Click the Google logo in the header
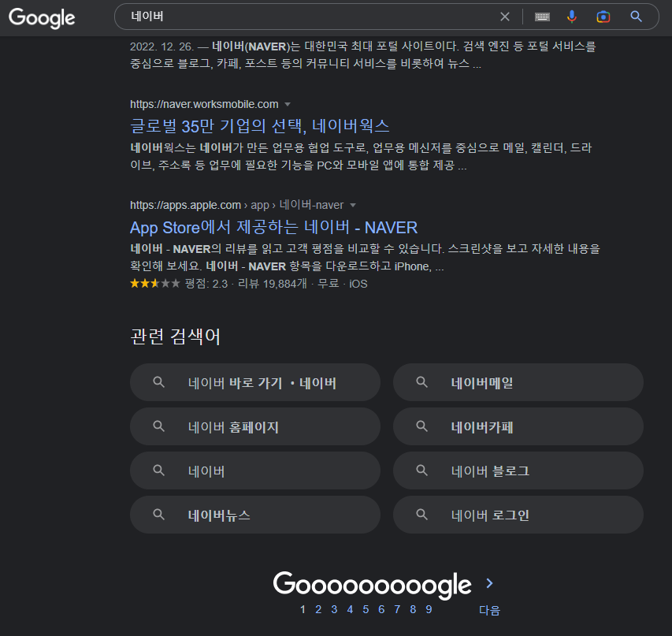This screenshot has width=672, height=636. click(42, 18)
